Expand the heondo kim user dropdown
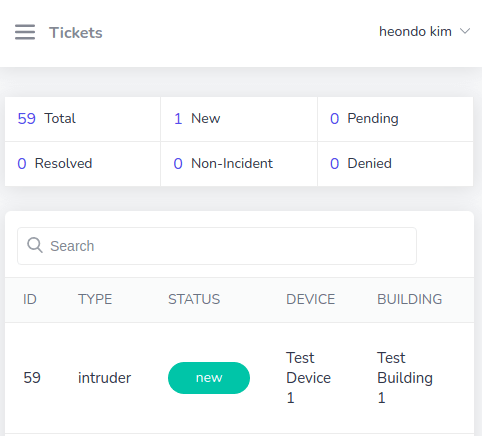Image resolution: width=482 pixels, height=436 pixels. [424, 32]
